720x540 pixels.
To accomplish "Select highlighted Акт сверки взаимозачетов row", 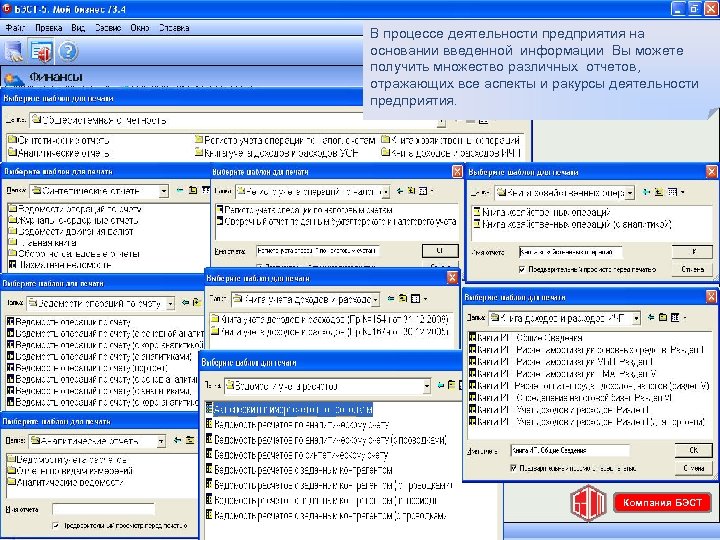I will click(289, 409).
